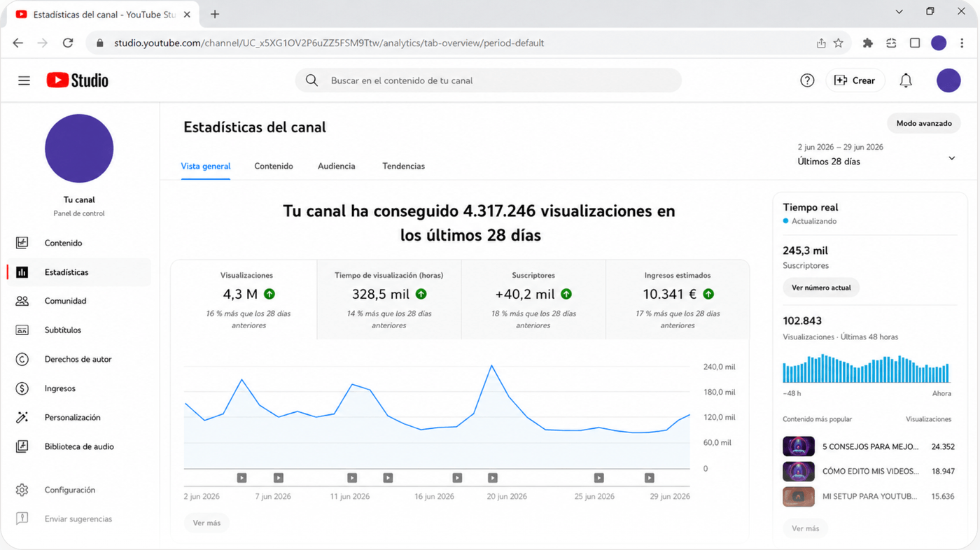980x550 pixels.
Task: Switch to Vista general tab
Action: pyautogui.click(x=206, y=167)
